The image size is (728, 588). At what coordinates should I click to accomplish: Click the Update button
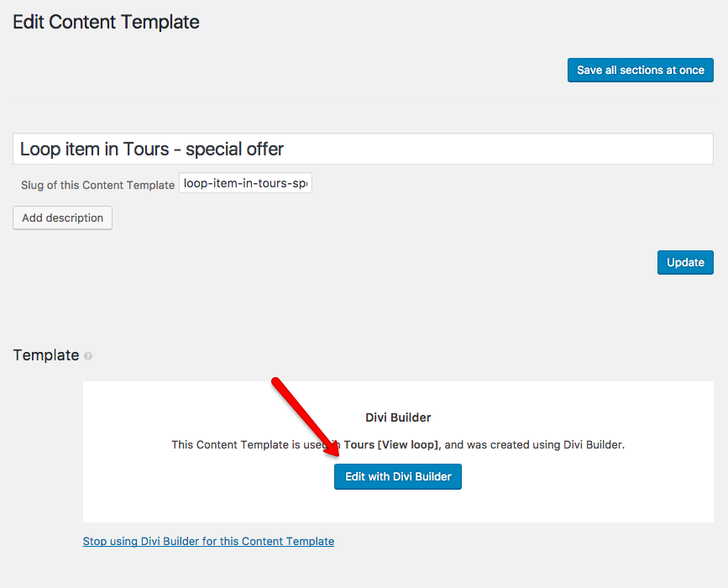point(685,262)
